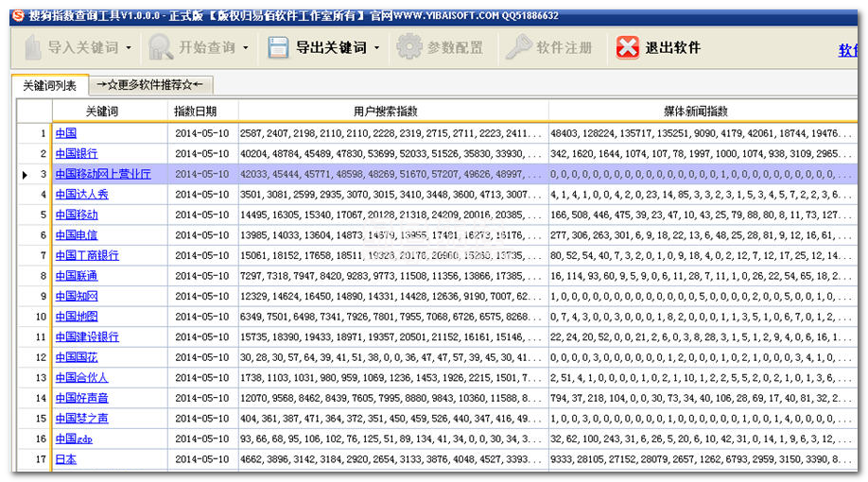Open the 中国移动网上营业厅 keyword link
Image resolution: width=868 pixels, height=482 pixels.
click(x=103, y=174)
